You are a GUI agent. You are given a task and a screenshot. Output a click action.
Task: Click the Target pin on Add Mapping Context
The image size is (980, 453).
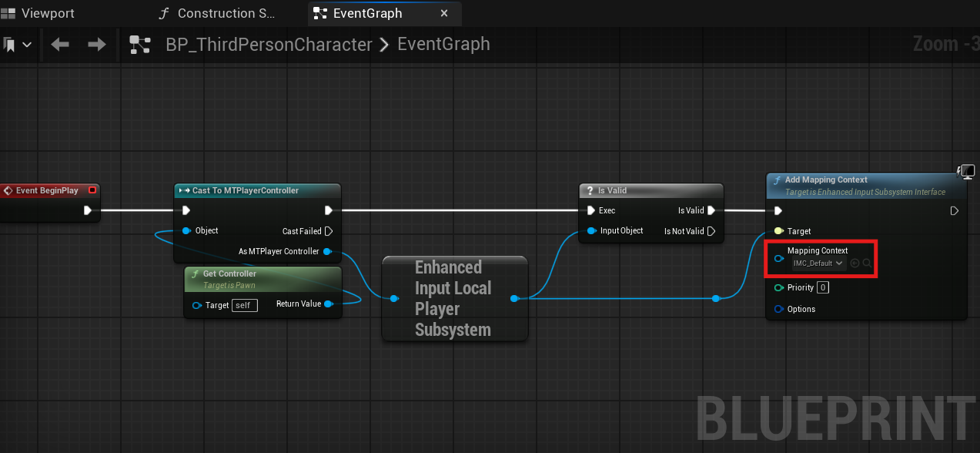(778, 231)
